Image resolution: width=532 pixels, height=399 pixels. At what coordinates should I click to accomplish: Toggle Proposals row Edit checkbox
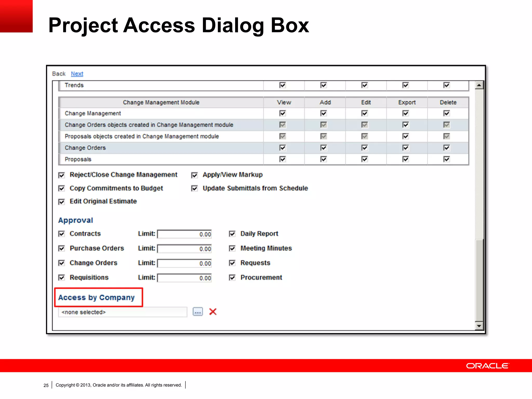364,159
